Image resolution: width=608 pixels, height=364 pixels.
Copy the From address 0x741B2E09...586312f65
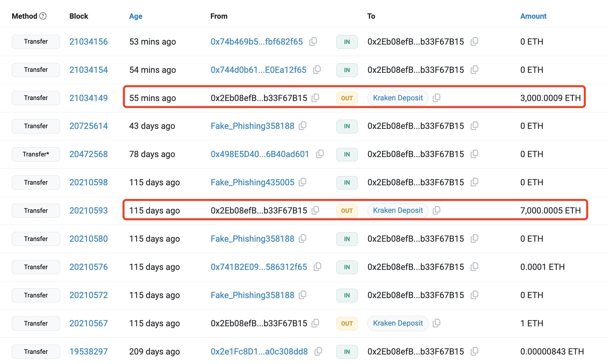tap(317, 267)
